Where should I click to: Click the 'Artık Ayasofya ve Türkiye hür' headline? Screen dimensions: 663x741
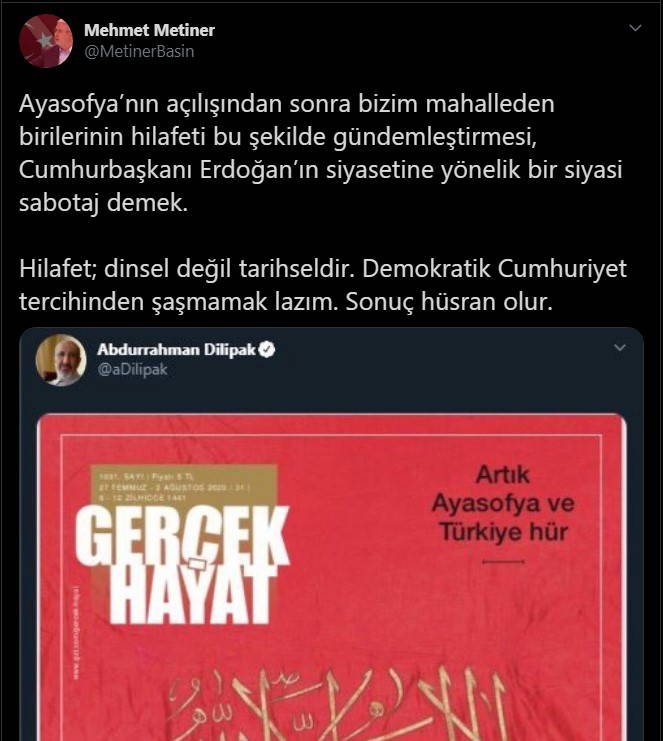[503, 503]
